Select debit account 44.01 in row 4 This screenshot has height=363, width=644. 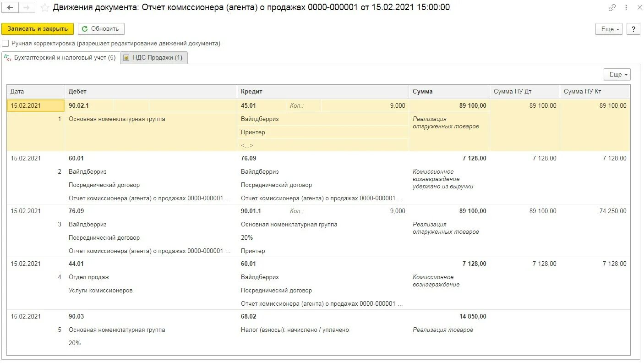[x=76, y=264]
